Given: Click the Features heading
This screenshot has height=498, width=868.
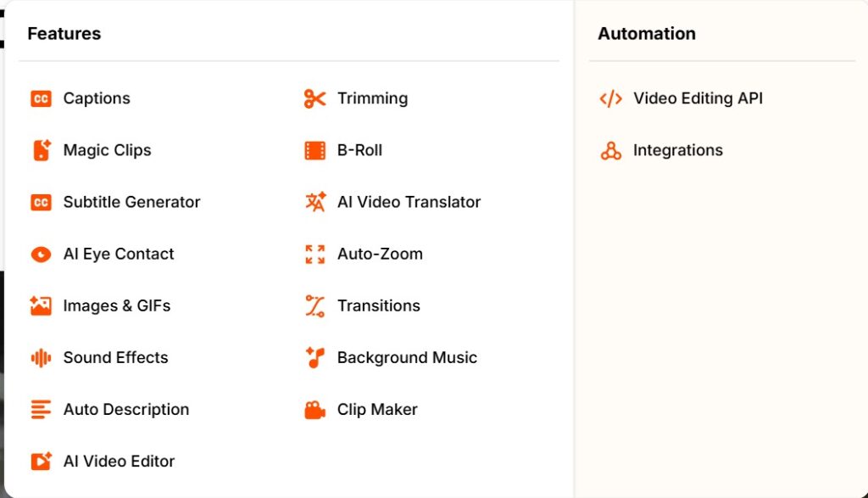Looking at the screenshot, I should tap(64, 34).
